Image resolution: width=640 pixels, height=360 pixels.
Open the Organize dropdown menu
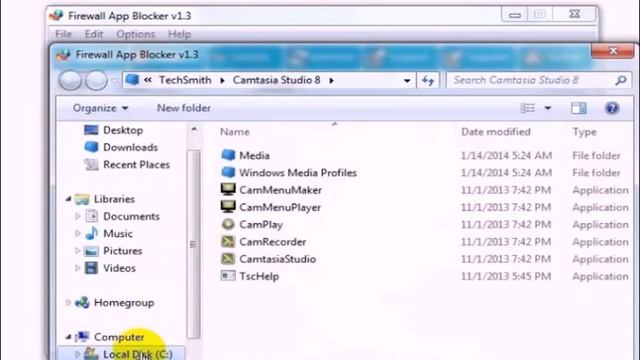[x=100, y=108]
